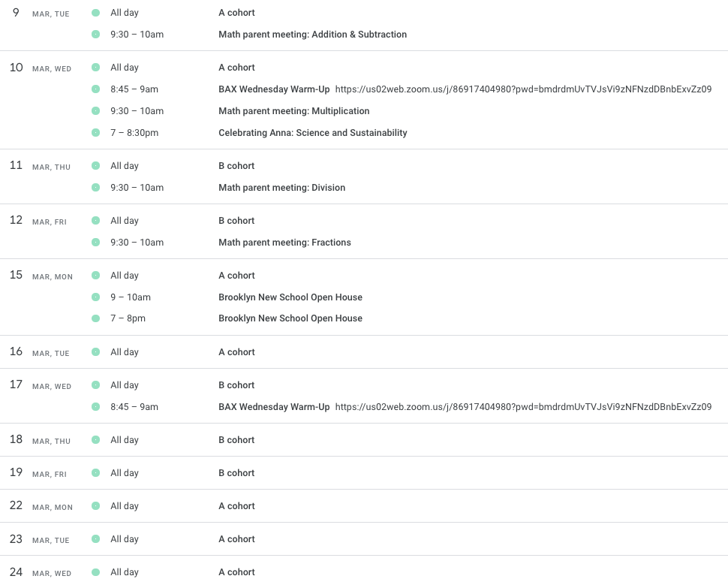Open the A cohort event on March 22
The width and height of the screenshot is (728, 579).
click(236, 506)
